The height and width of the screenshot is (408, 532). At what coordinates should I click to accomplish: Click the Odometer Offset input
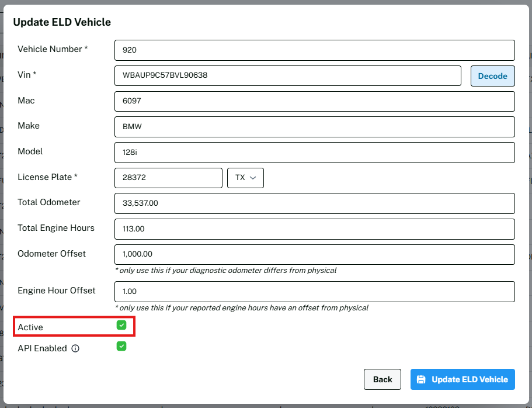(314, 254)
